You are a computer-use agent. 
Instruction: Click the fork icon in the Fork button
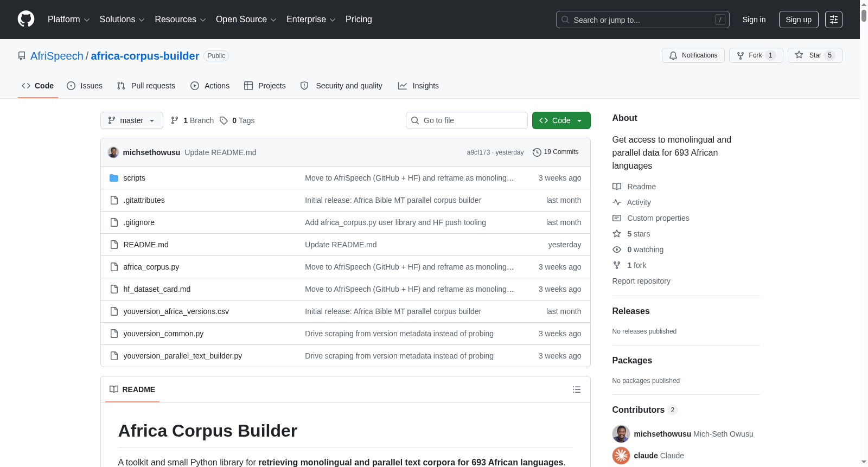[741, 55]
